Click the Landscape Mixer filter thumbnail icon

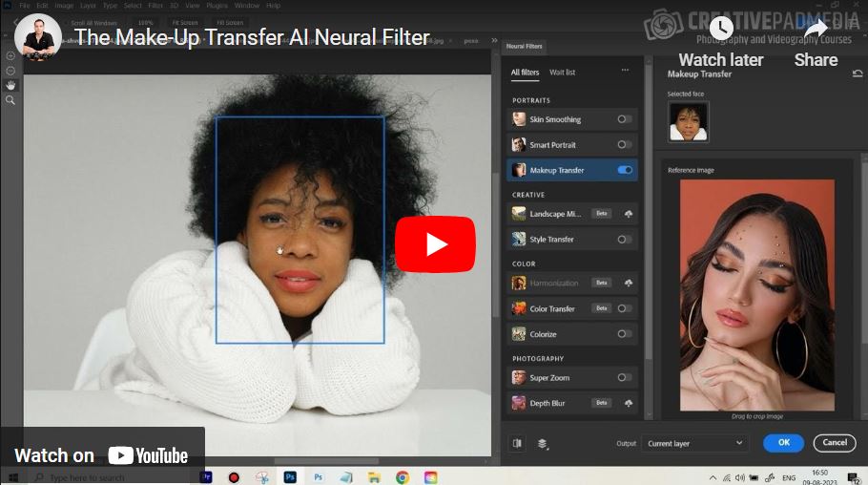pos(519,214)
